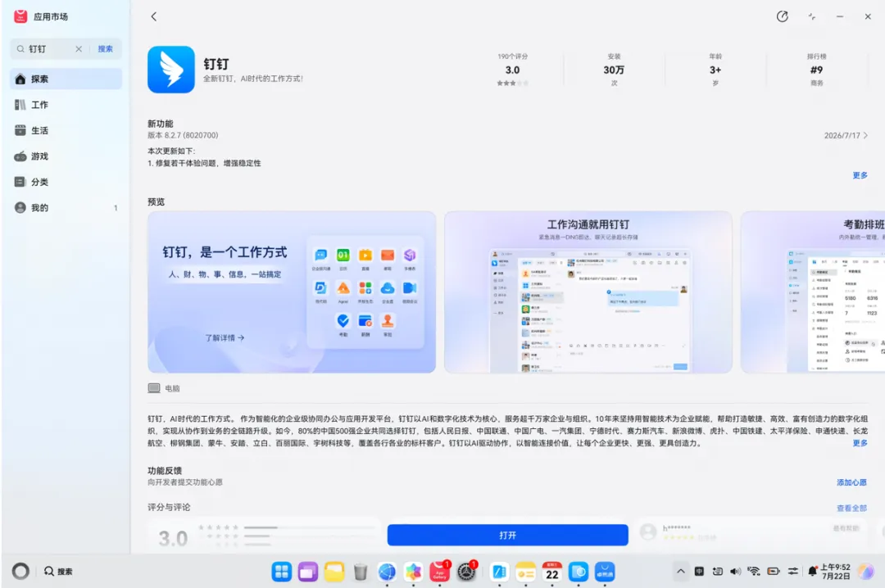885x588 pixels.
Task: Click the share icon in title bar
Action: 782,16
